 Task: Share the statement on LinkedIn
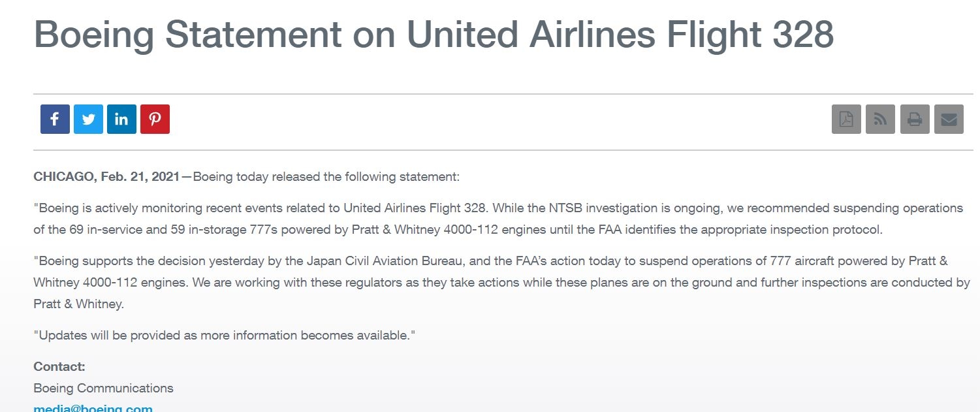pos(121,119)
